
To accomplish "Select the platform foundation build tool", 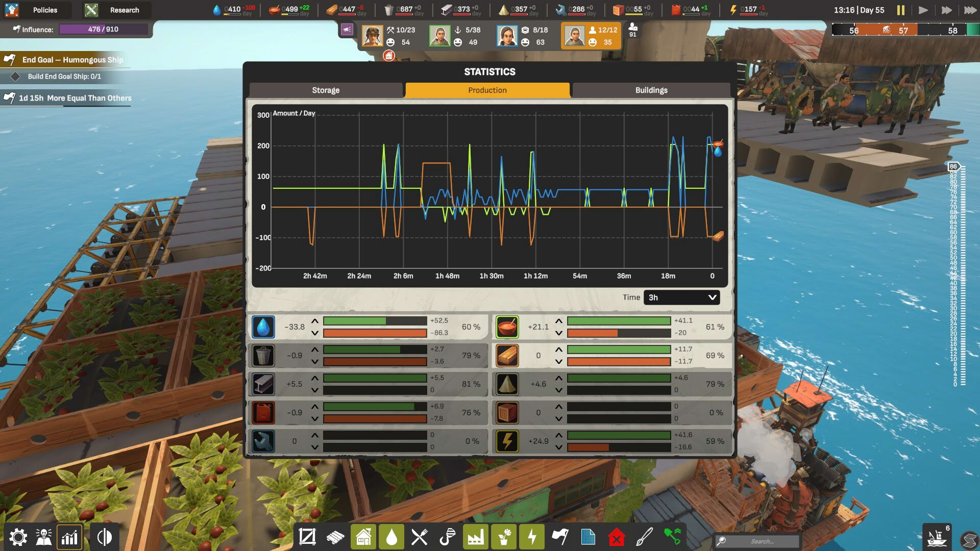I will 307,537.
